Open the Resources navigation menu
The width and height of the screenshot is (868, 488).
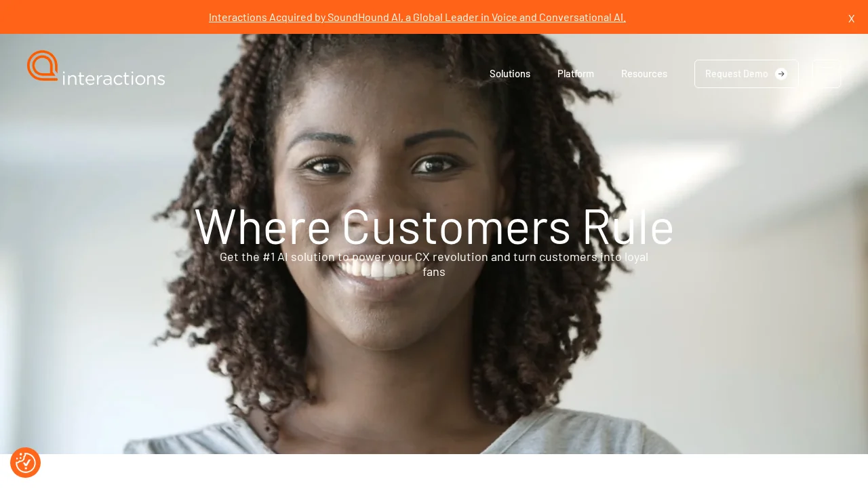[644, 73]
